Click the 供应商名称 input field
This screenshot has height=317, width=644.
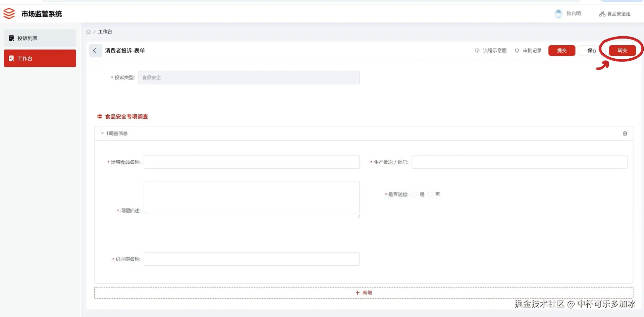252,259
